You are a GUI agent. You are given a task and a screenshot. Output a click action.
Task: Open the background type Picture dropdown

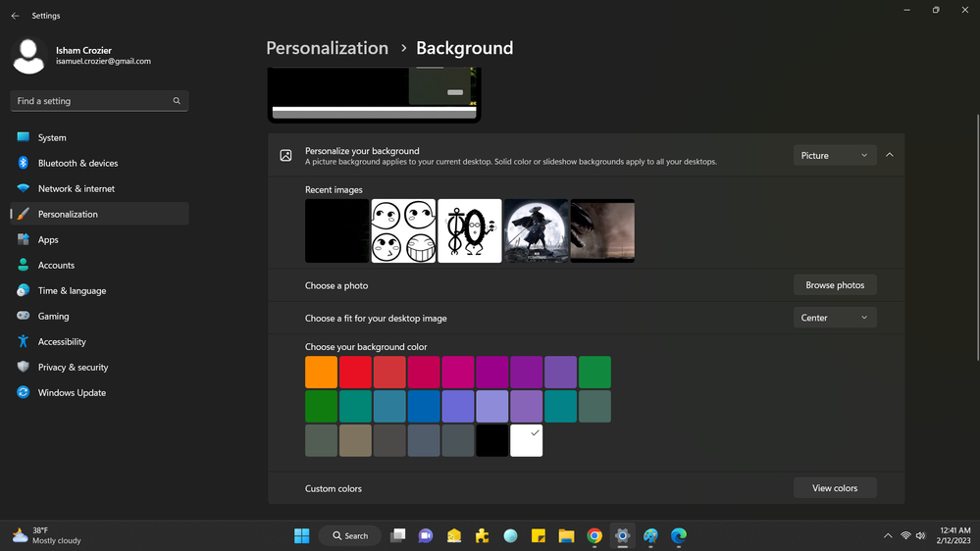(834, 155)
